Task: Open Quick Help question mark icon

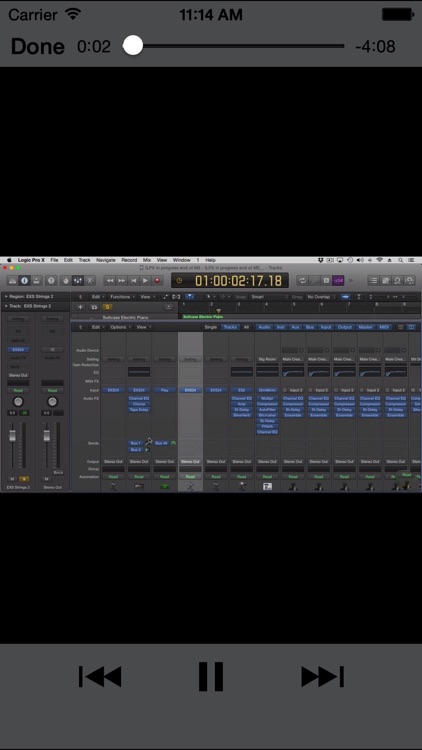Action: (x=51, y=281)
